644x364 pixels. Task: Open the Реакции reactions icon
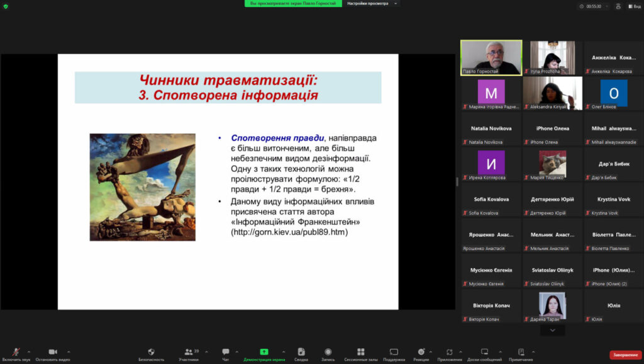pos(421,353)
